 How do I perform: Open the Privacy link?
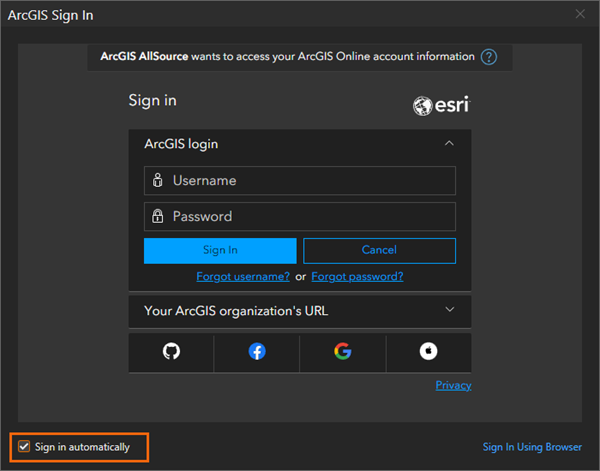(x=453, y=385)
